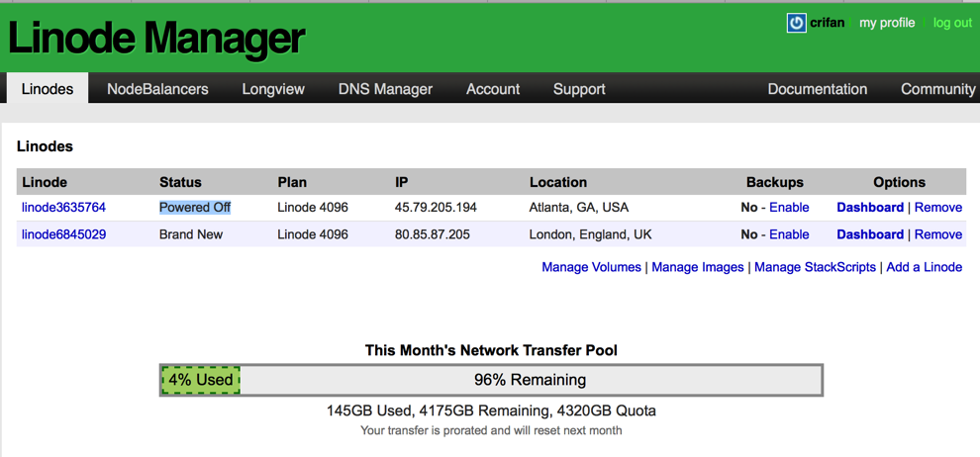Click the Location column header

click(x=558, y=182)
